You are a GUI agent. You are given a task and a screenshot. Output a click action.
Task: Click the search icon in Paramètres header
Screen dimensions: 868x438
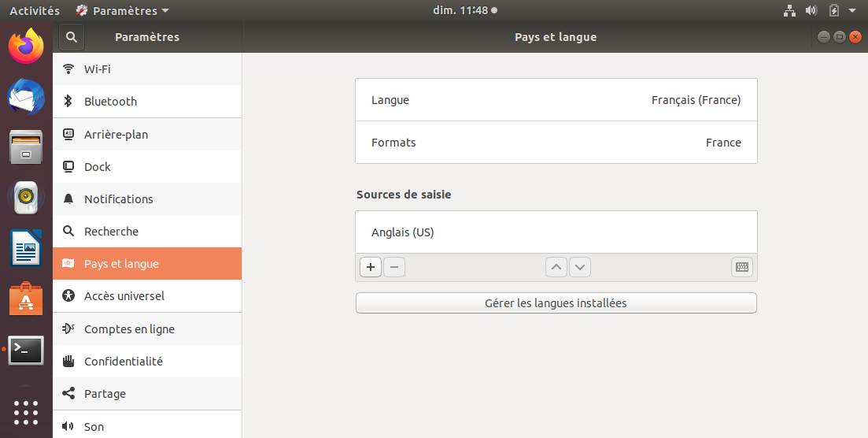[x=72, y=37]
